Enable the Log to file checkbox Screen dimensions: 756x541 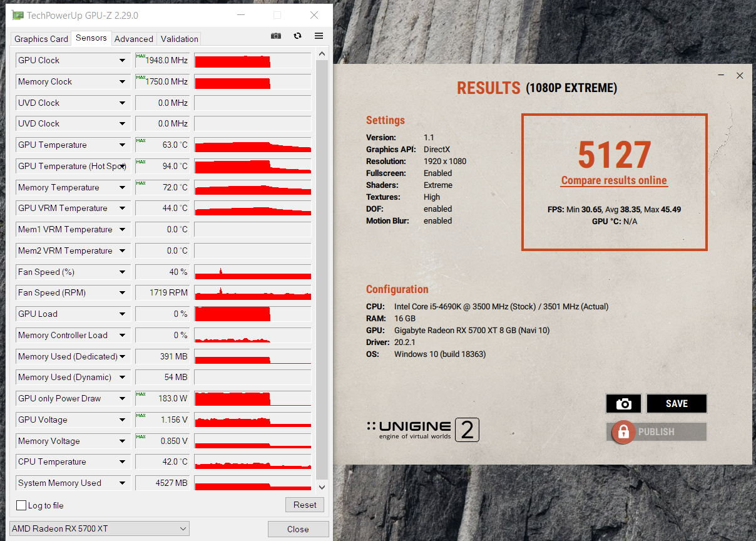[21, 505]
